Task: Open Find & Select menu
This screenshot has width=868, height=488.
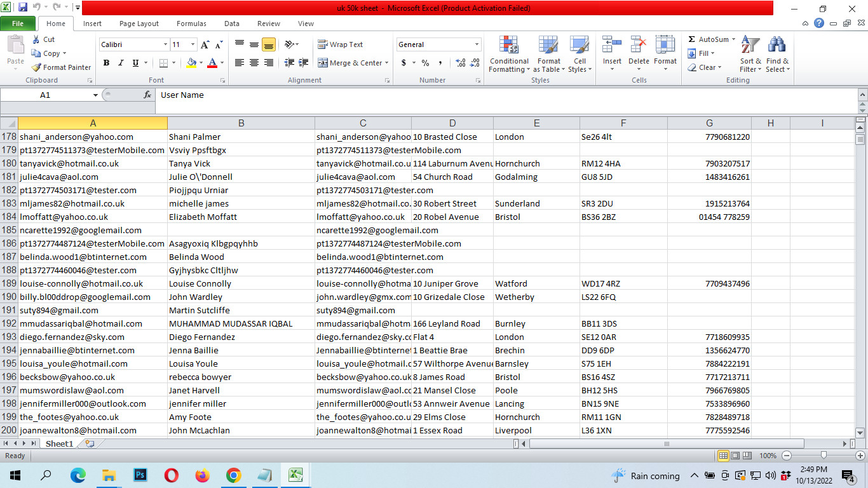Action: (777, 55)
